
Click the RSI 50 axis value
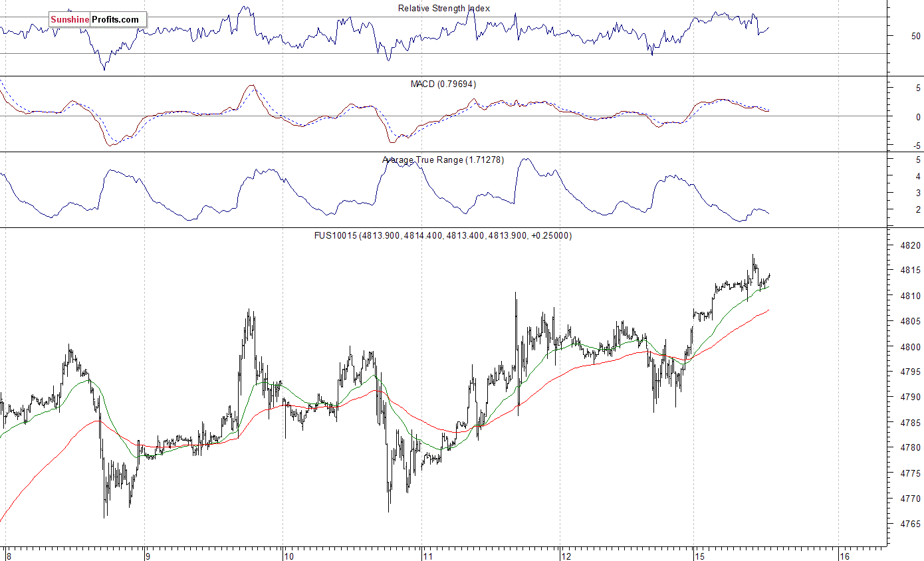pyautogui.click(x=916, y=36)
